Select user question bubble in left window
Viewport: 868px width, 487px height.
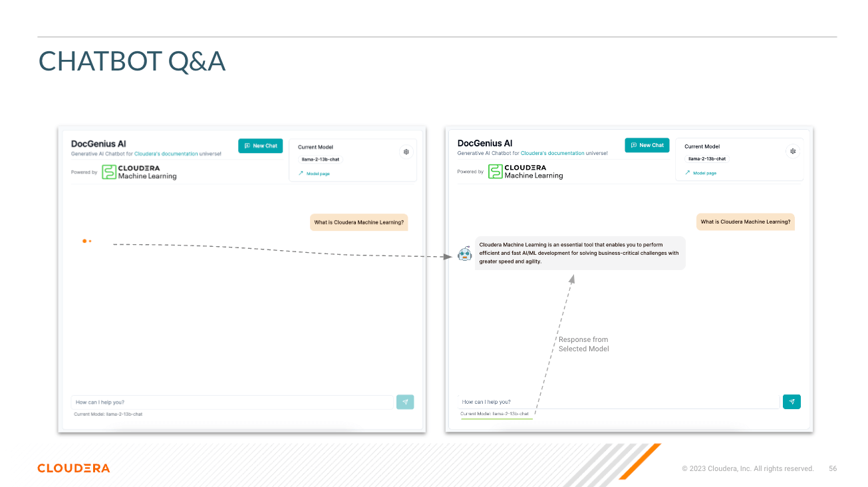[359, 222]
